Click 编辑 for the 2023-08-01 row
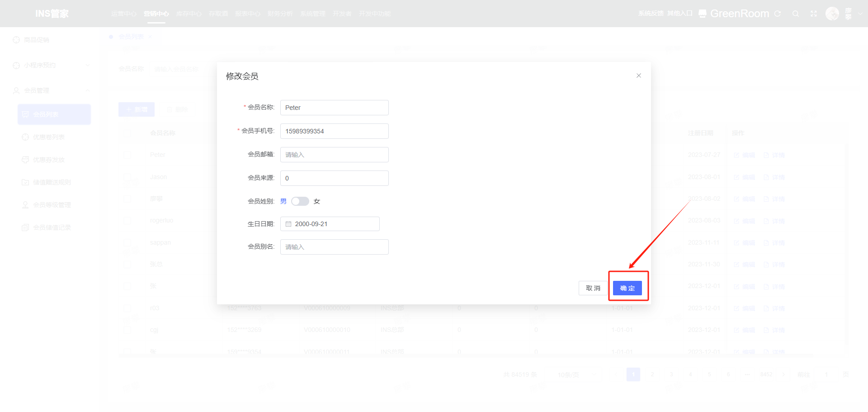This screenshot has height=412, width=868. (745, 177)
